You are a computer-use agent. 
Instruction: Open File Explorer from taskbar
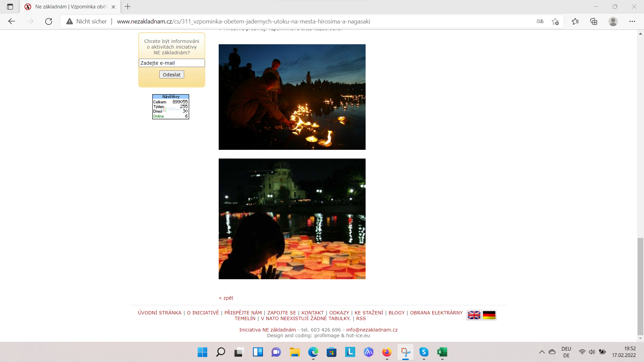(294, 352)
